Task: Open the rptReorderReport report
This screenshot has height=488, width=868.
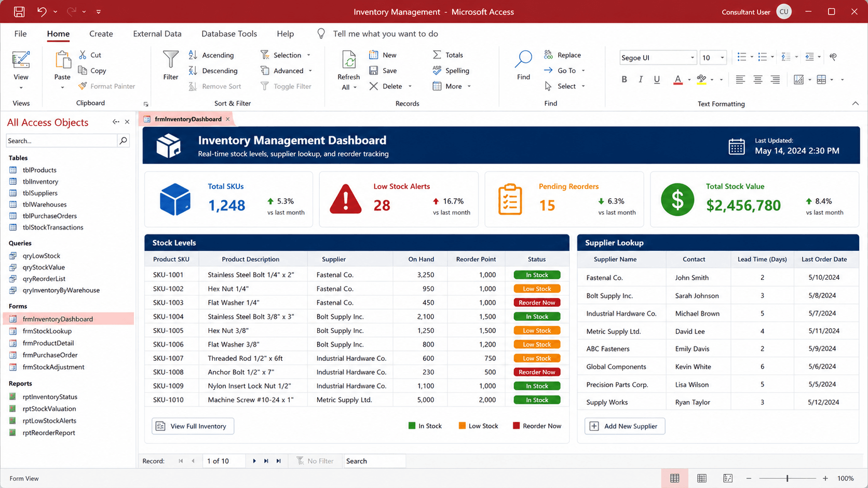Action: [x=49, y=433]
